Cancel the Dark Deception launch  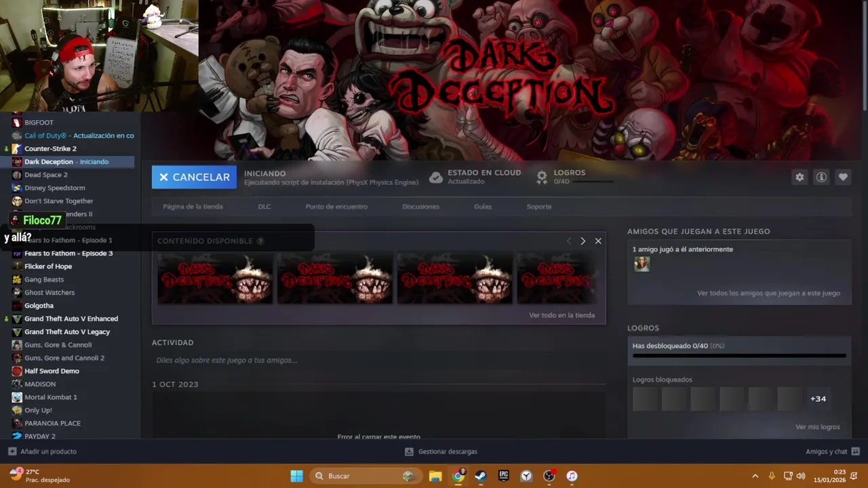pos(194,177)
